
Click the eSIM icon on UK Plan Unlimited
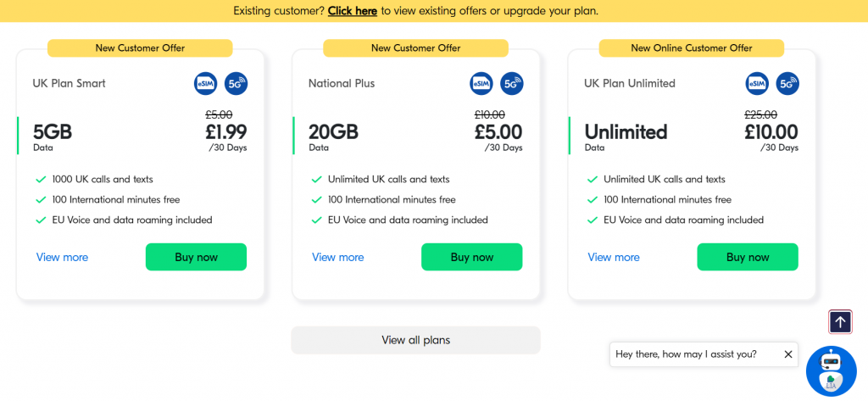[757, 84]
